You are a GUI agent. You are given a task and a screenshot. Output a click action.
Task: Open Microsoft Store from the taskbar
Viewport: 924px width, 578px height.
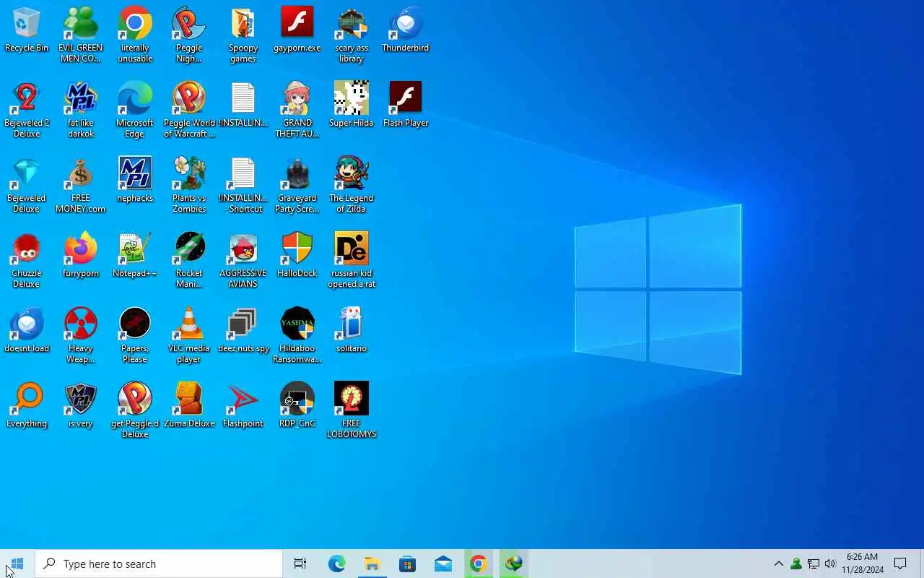[x=407, y=564]
